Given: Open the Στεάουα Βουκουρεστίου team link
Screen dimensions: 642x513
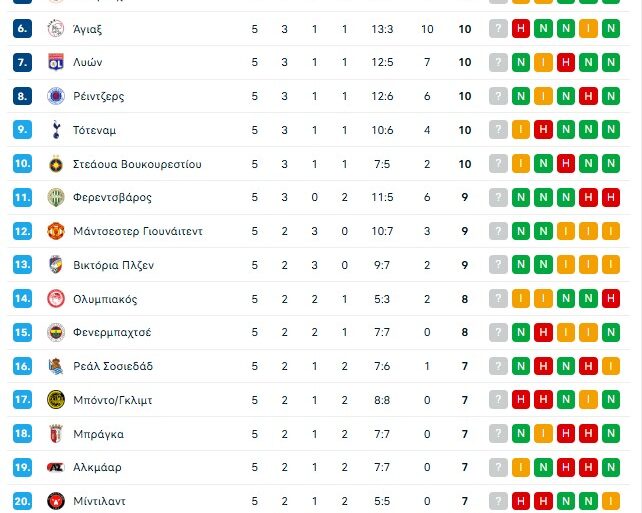Looking at the screenshot, I should [x=137, y=164].
